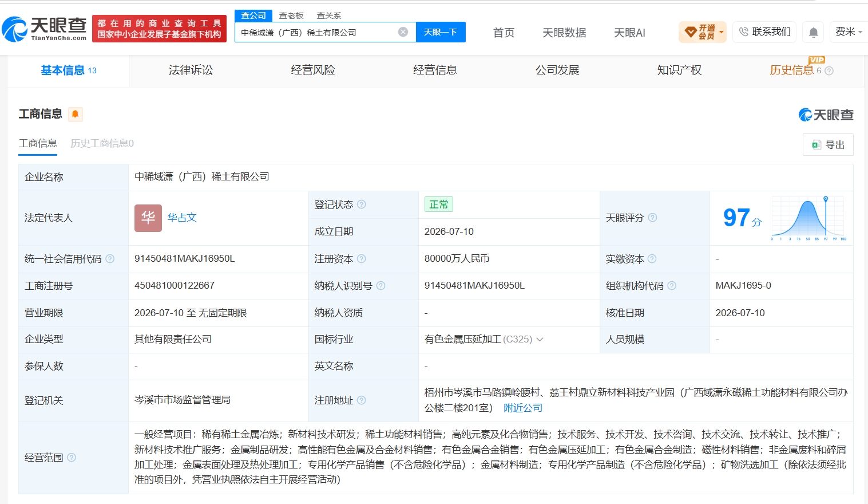The height and width of the screenshot is (504, 868).
Task: Open help icon beside 纳税人识别号
Action: [x=381, y=286]
